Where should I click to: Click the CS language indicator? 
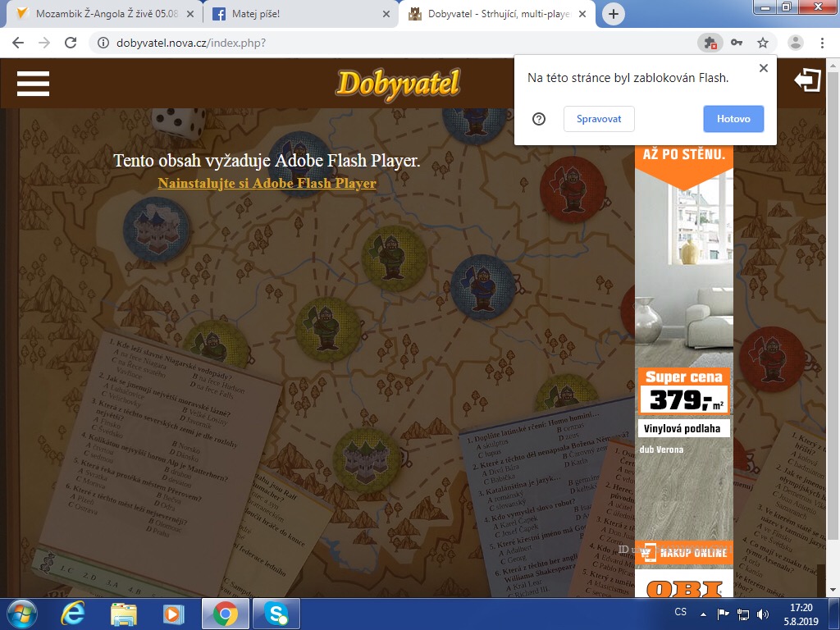(680, 612)
